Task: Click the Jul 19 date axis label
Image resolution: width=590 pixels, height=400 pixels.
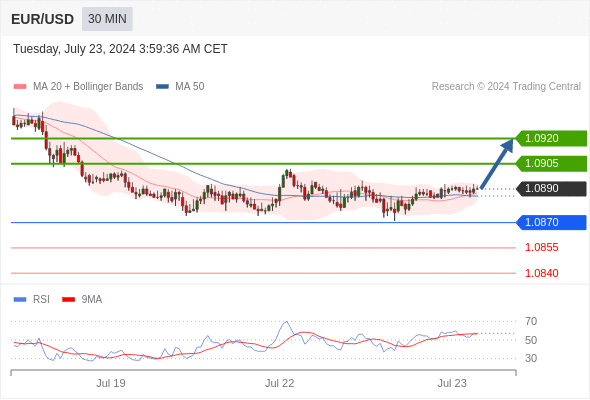Action: coord(111,383)
